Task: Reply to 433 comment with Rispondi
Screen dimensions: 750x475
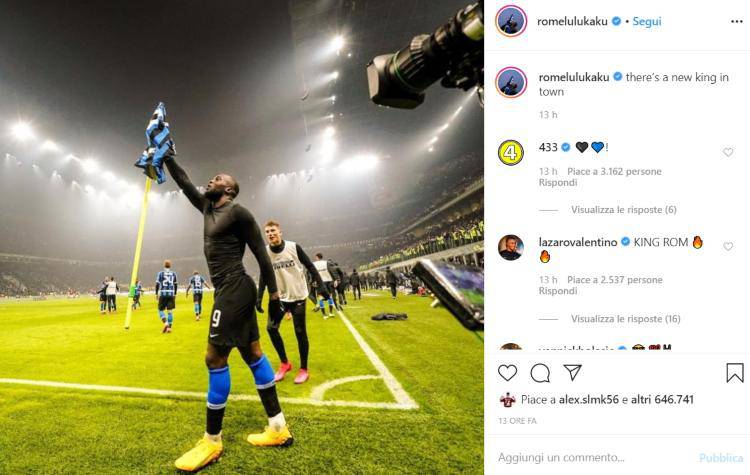Action: coord(558,183)
